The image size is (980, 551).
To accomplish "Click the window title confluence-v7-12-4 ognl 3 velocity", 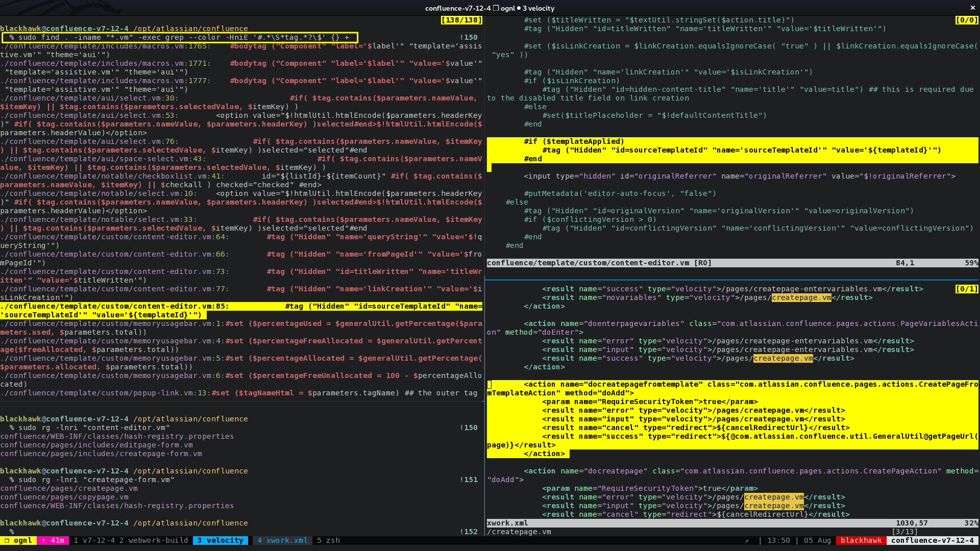I will (489, 8).
